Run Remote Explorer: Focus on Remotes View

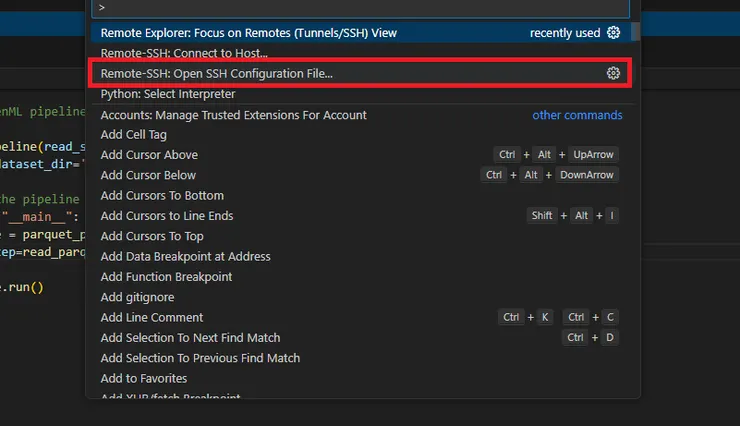tap(361, 33)
